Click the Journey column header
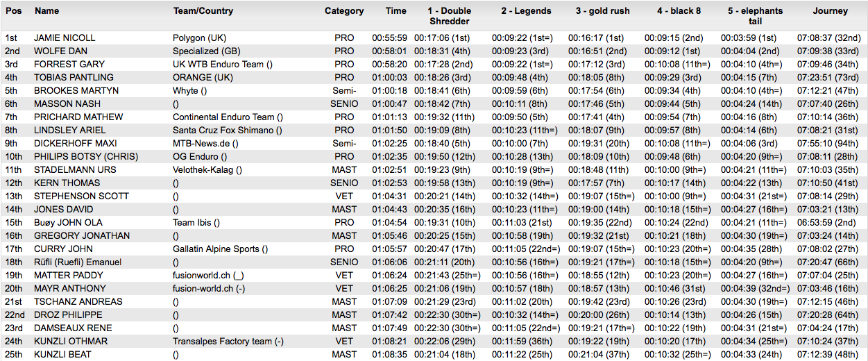The height and width of the screenshot is (361, 868). 831,11
